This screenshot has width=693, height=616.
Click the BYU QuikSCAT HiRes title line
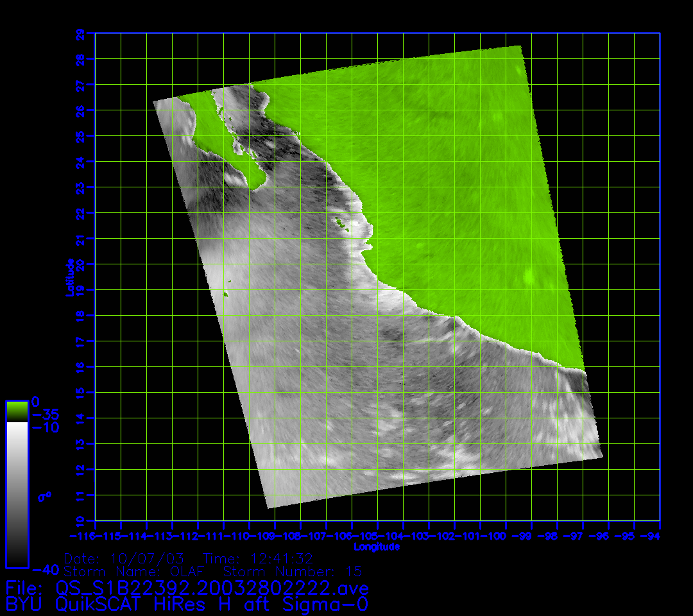coord(186,604)
